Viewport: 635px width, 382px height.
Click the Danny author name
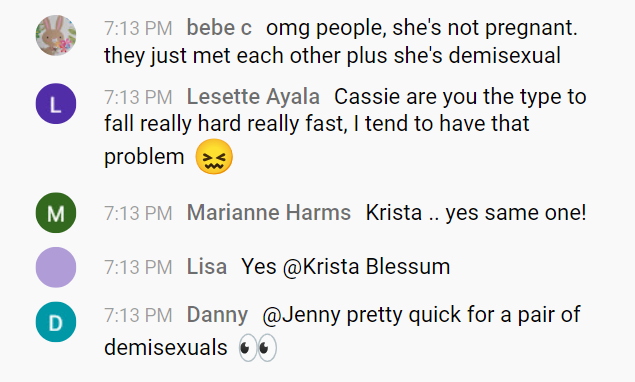pyautogui.click(x=217, y=316)
